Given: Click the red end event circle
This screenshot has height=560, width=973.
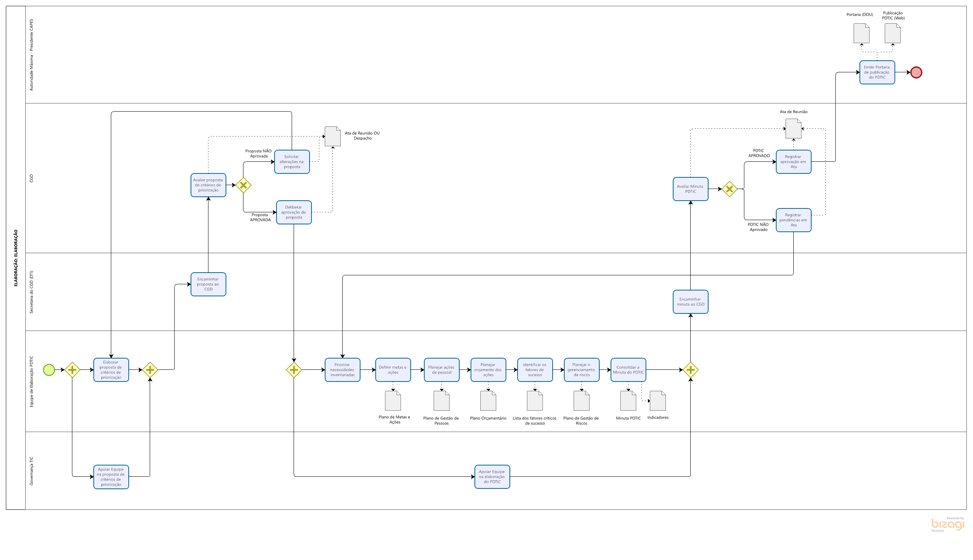Looking at the screenshot, I should coord(916,72).
